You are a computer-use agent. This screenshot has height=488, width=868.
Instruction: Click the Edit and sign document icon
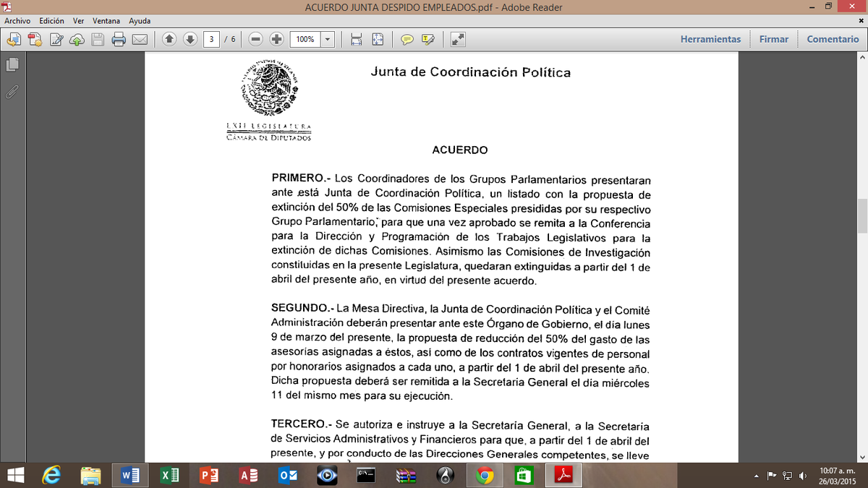[x=56, y=39]
